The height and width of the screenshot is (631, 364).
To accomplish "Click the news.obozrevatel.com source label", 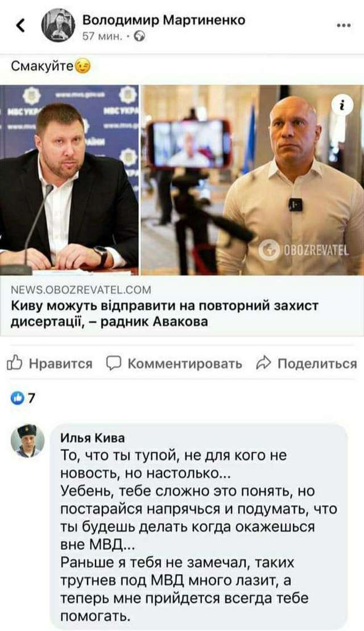I will pos(81,290).
